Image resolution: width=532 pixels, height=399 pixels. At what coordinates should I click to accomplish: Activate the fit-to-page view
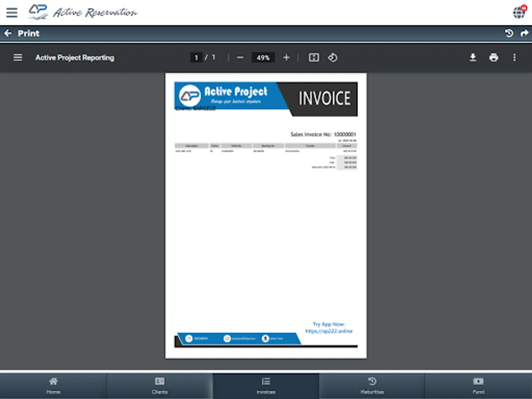313,58
